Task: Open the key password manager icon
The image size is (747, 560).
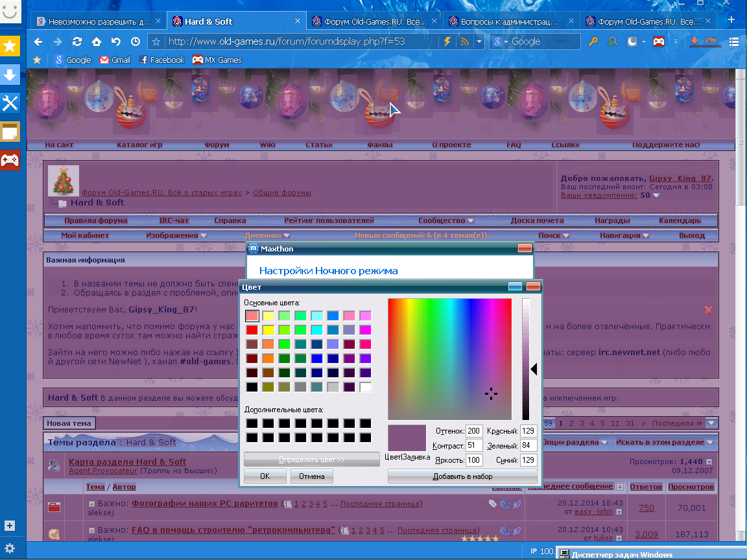Action: click(593, 42)
